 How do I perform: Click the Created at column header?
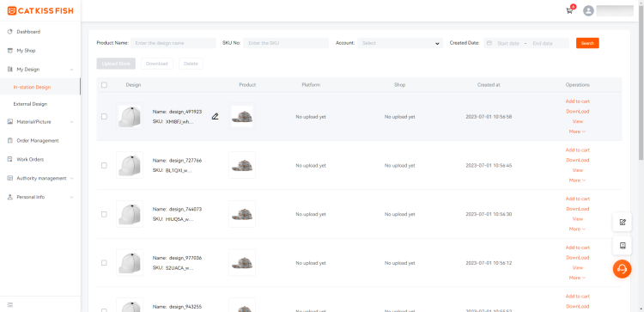tap(489, 85)
